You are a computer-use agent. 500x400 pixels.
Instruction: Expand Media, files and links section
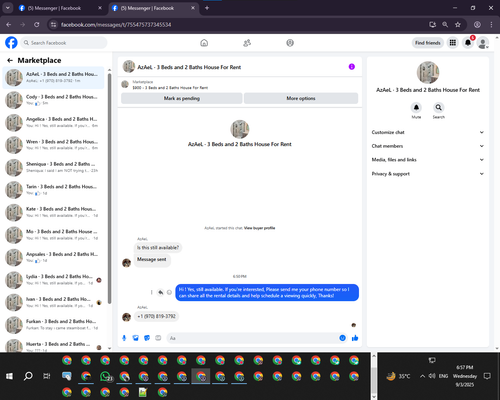click(x=428, y=160)
